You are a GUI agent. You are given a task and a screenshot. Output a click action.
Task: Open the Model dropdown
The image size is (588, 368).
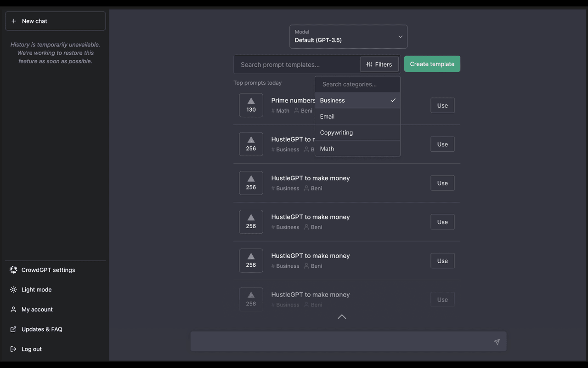[x=348, y=36]
